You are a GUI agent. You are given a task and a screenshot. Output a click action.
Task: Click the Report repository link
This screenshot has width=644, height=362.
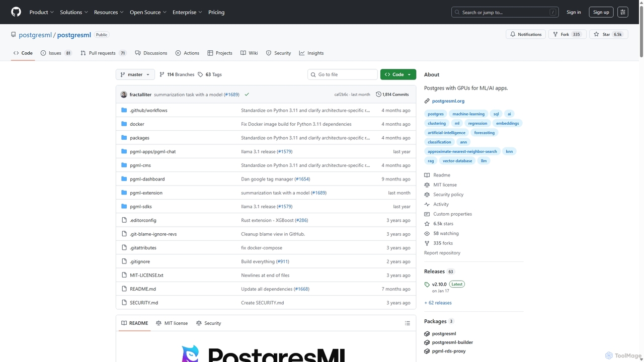[442, 253]
